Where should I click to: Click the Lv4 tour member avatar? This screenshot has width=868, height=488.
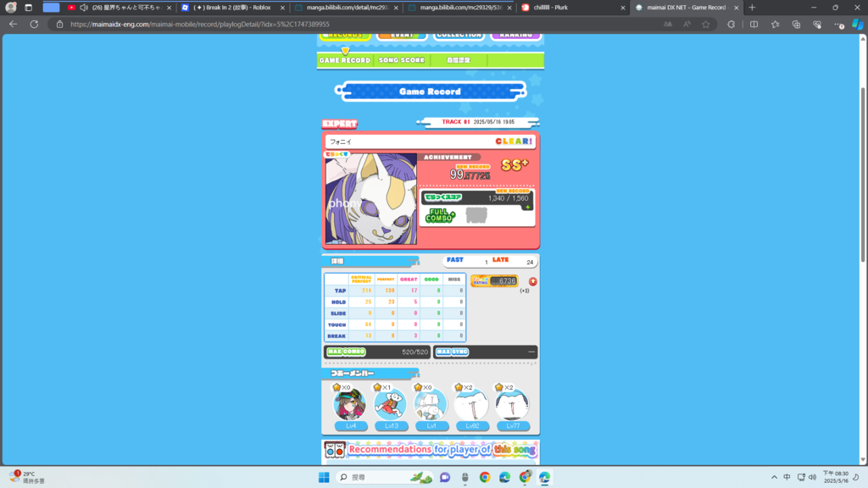350,404
